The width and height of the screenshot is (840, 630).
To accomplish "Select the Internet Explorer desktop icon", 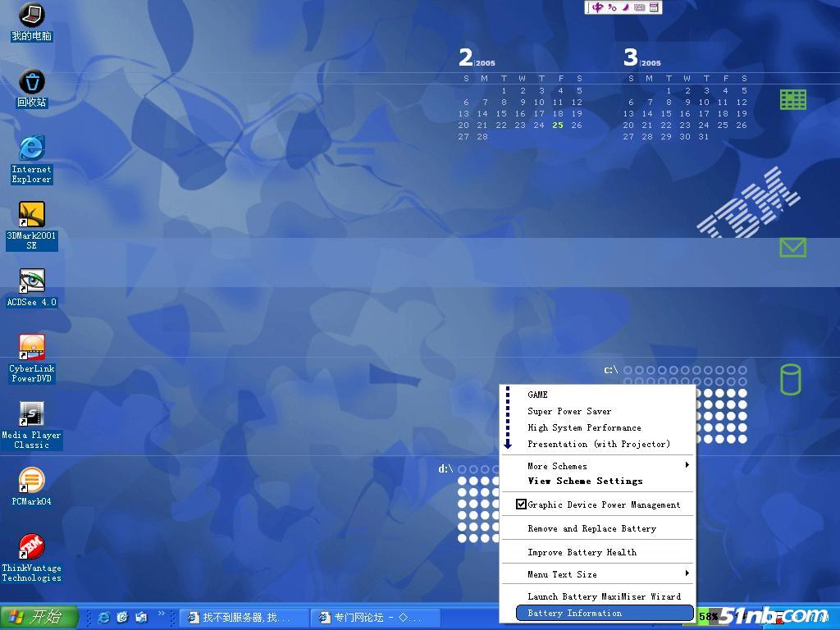I will click(x=31, y=148).
